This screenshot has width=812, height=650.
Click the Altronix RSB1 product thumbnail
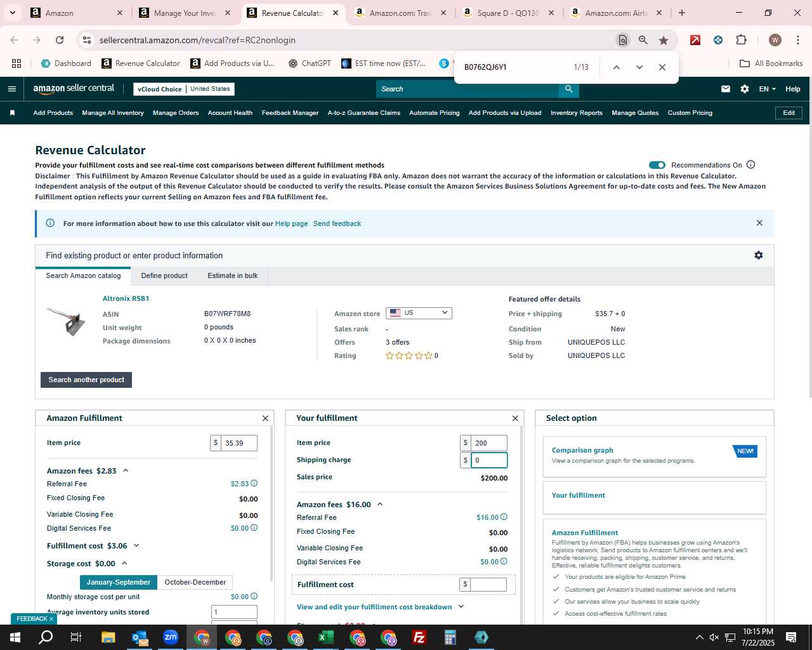click(67, 321)
